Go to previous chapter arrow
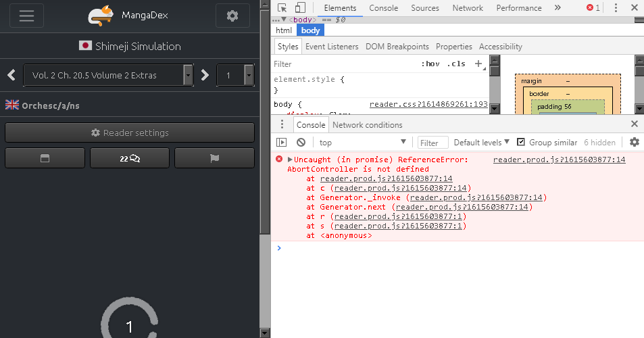The height and width of the screenshot is (338, 644). coord(11,75)
